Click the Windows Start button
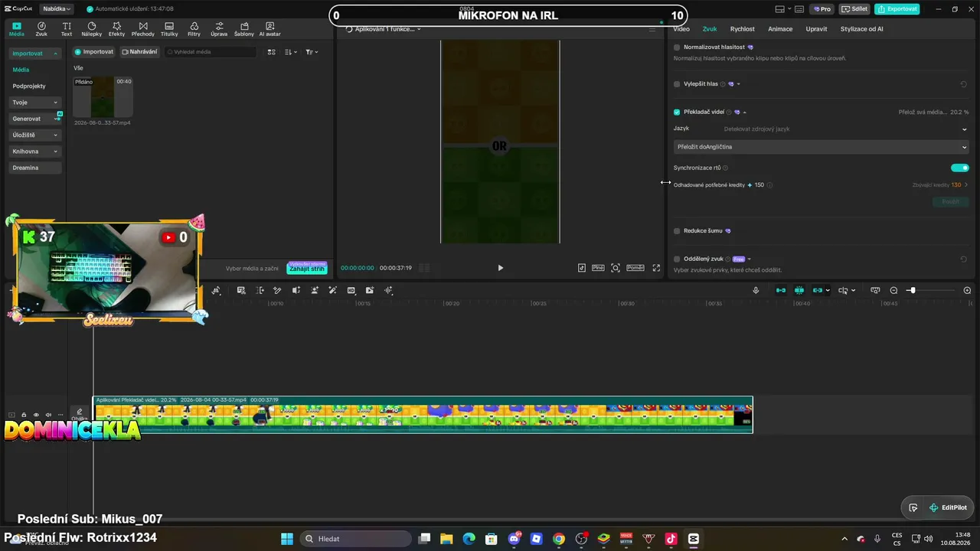The image size is (980, 551). click(287, 539)
